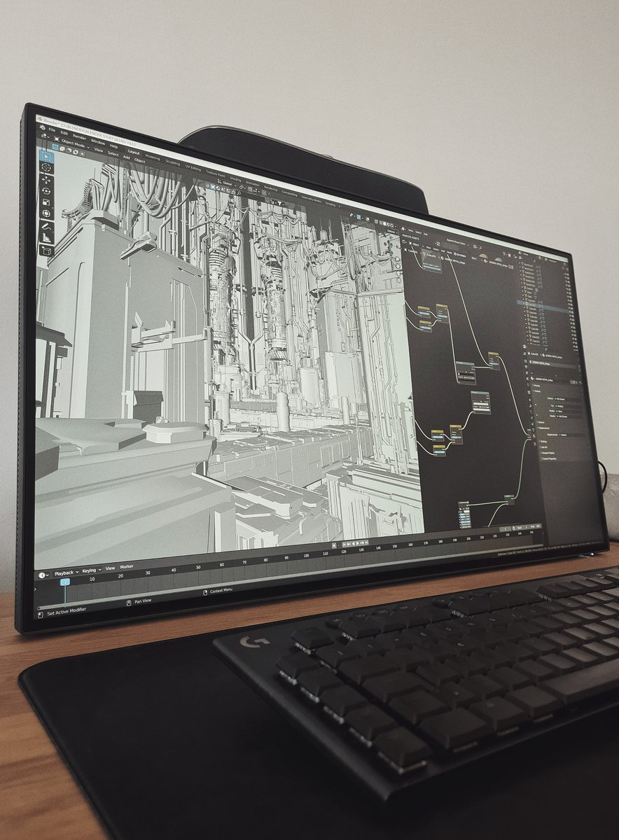Select the Scale tool
This screenshot has width=619, height=840.
[46, 202]
